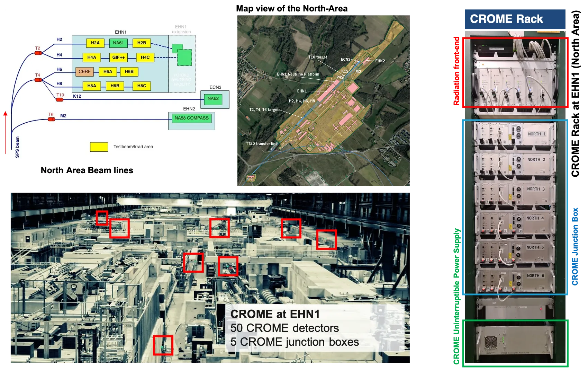Select the NORTH 1 junction box unit
Screen dimensions: 588x370
[x=515, y=134]
